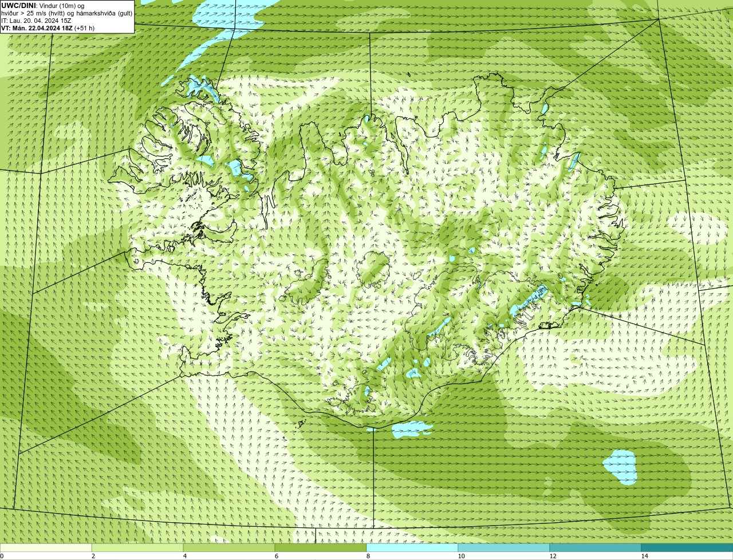The width and height of the screenshot is (733, 560).
Task: Click the 'hviður > 25 m/s (hvítt)' description line
Action: pos(67,13)
